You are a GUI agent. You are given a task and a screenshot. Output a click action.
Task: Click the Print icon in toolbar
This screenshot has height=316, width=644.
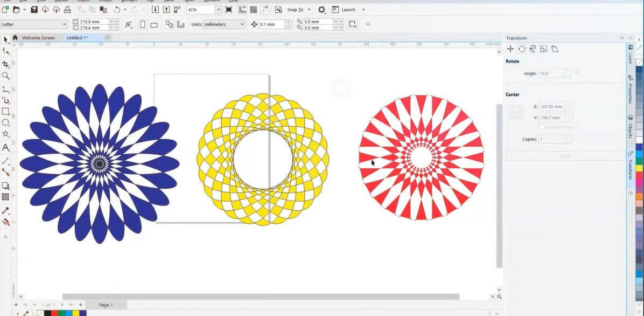pos(67,10)
